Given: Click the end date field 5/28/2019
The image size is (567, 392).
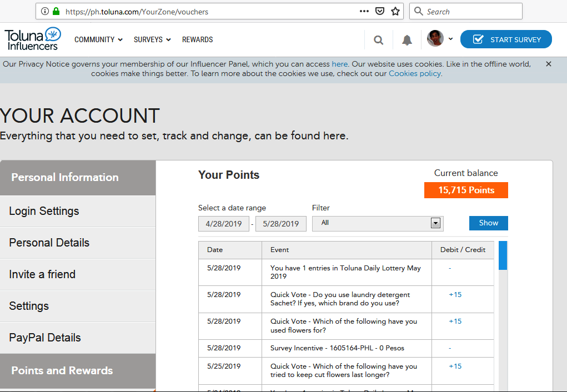Looking at the screenshot, I should [280, 224].
